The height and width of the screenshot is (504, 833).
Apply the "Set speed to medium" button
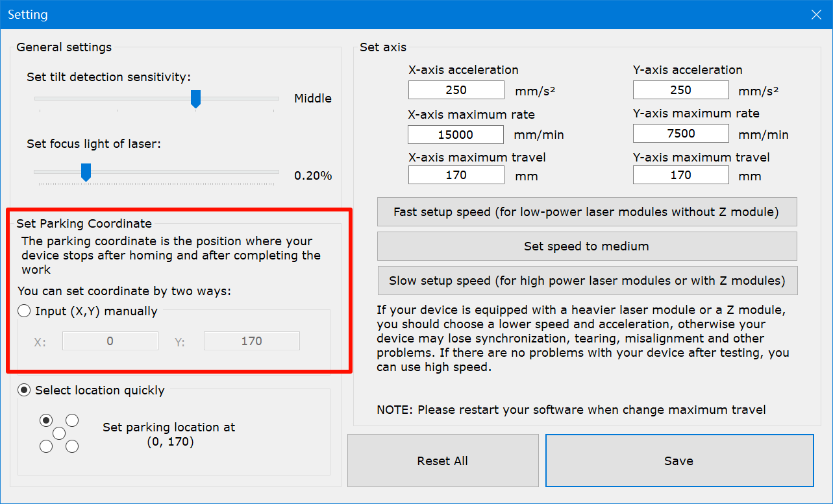[x=586, y=246]
